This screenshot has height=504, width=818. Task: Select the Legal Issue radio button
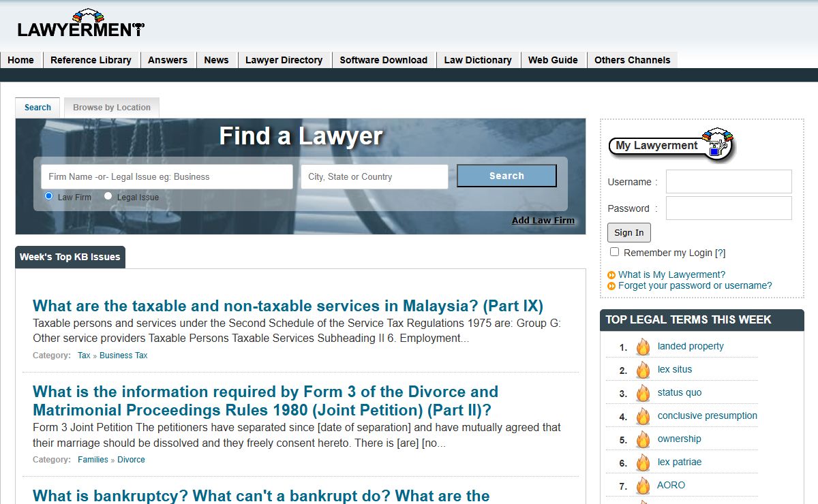point(108,196)
